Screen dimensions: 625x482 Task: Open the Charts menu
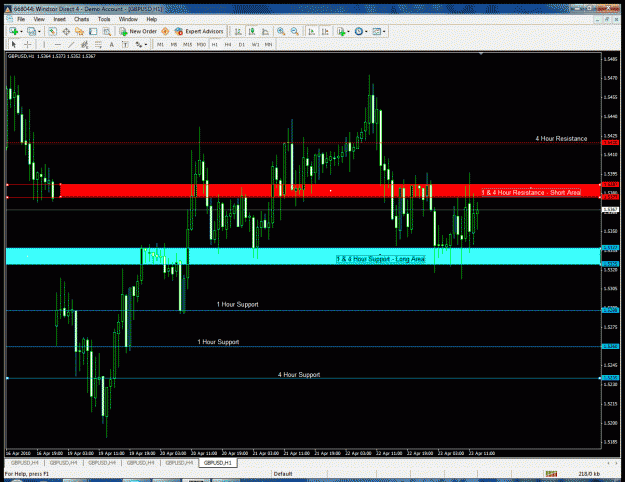click(81, 19)
